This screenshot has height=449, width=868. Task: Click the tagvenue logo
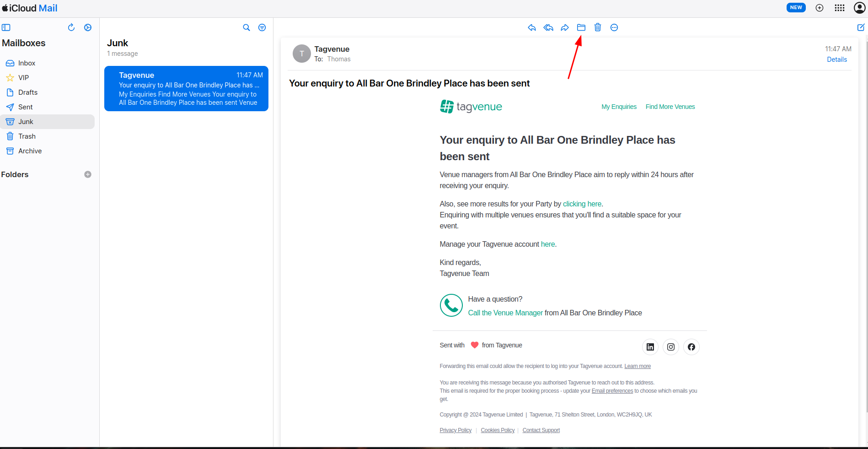click(x=471, y=107)
